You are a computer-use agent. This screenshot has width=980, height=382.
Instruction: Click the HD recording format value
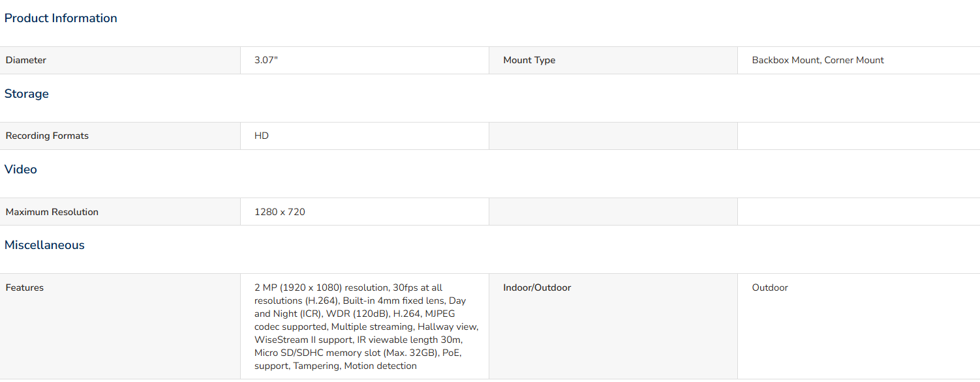(x=262, y=136)
